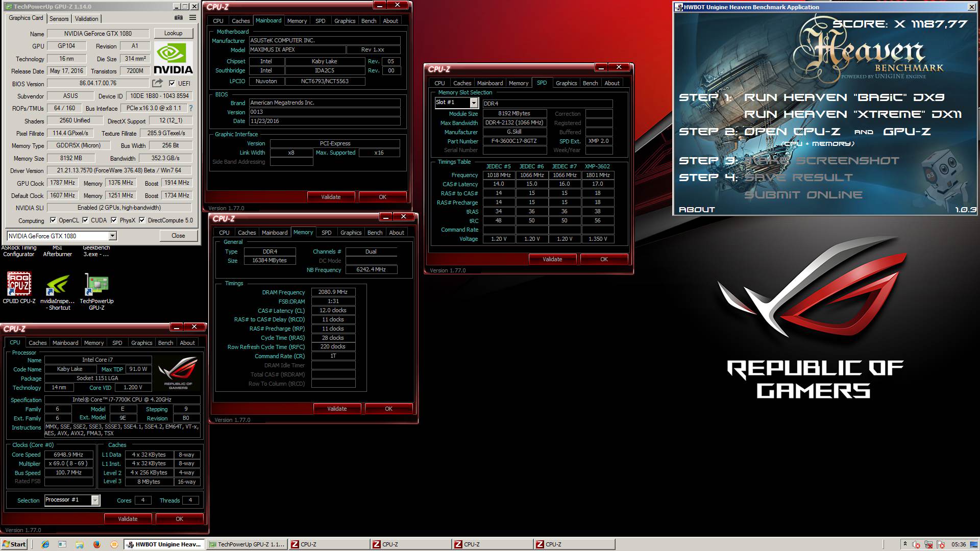Click Validate in the Mainboard CPU-Z window

click(x=331, y=197)
